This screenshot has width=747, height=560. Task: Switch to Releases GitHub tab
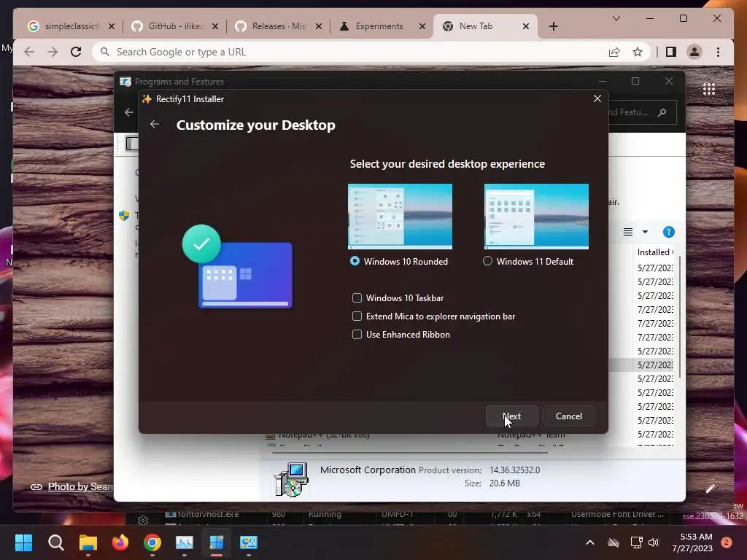(279, 26)
